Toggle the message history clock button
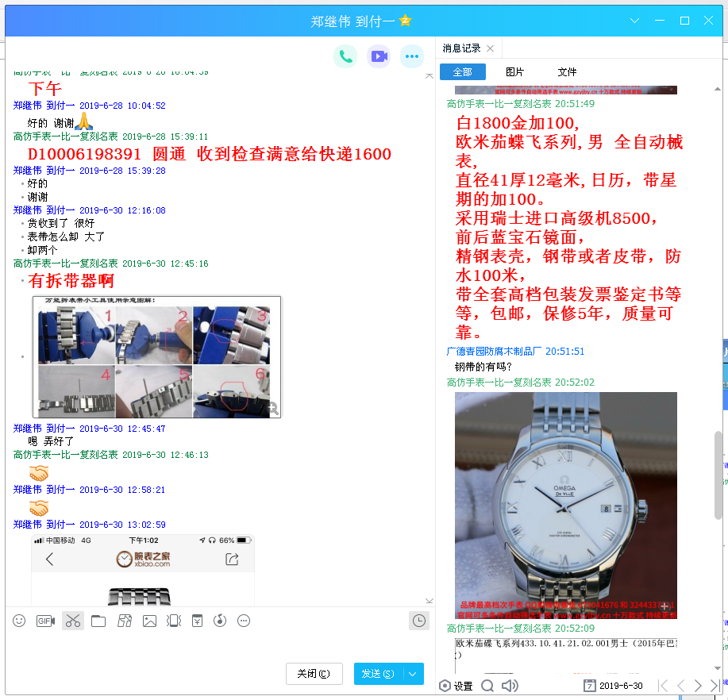Image resolution: width=728 pixels, height=700 pixels. click(x=418, y=621)
